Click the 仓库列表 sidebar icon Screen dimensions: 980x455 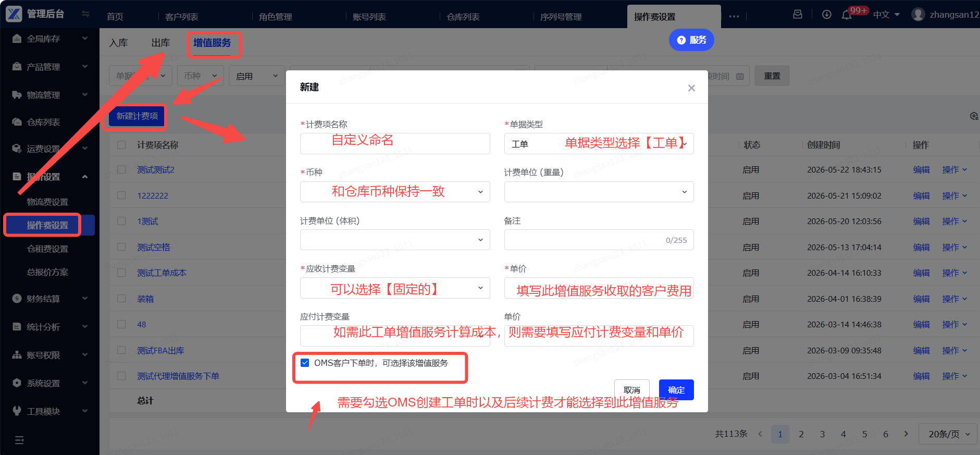(17, 122)
